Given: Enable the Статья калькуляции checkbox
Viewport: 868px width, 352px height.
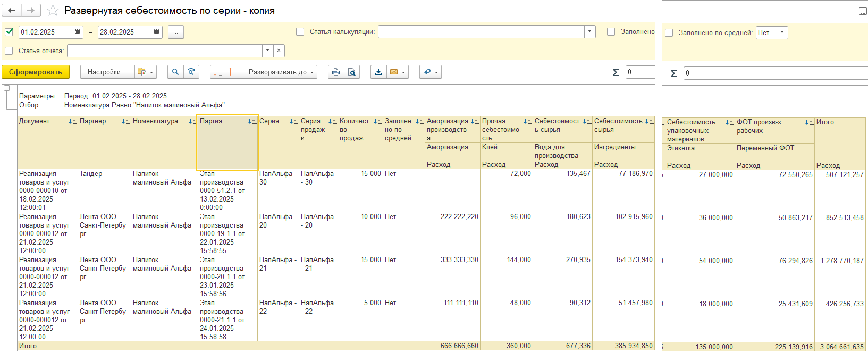Looking at the screenshot, I should tap(300, 32).
